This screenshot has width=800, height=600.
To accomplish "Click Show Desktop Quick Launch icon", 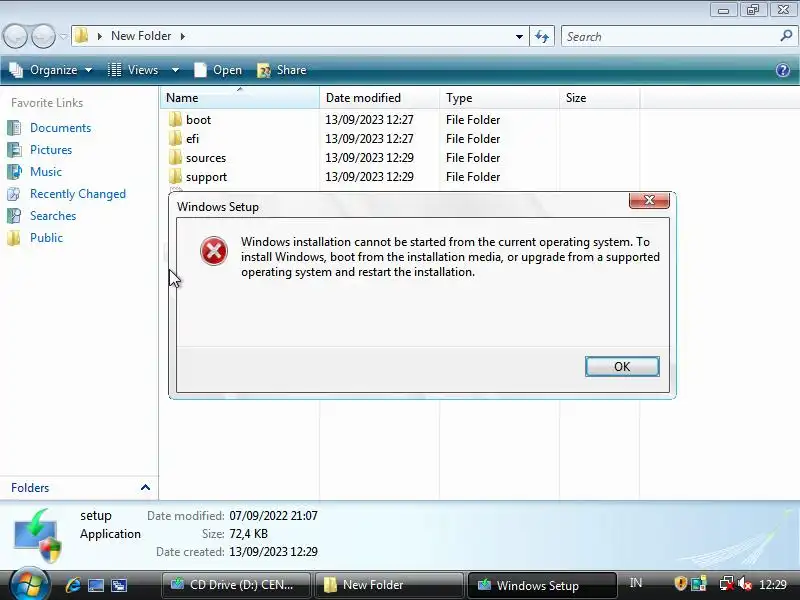I will [x=96, y=585].
